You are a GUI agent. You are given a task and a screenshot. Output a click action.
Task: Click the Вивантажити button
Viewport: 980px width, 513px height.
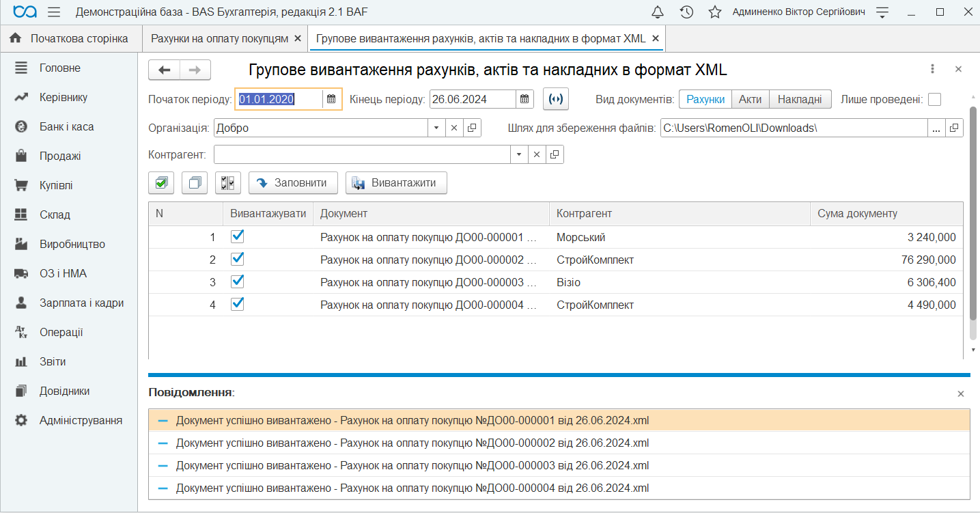(x=396, y=183)
